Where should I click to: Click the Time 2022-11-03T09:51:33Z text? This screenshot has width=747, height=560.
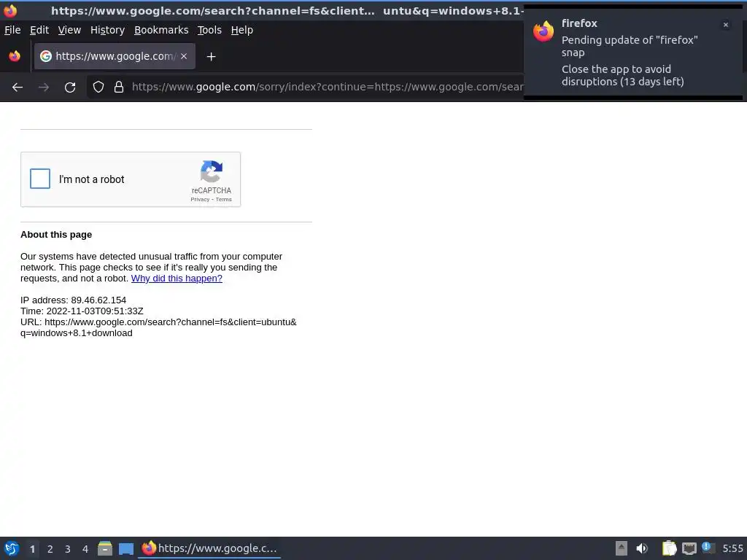point(82,311)
